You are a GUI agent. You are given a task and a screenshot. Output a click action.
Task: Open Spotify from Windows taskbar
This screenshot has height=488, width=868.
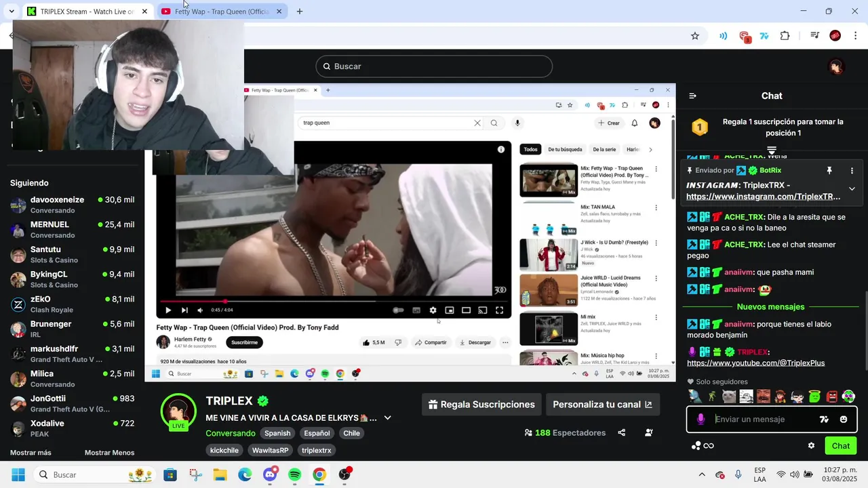click(x=294, y=474)
